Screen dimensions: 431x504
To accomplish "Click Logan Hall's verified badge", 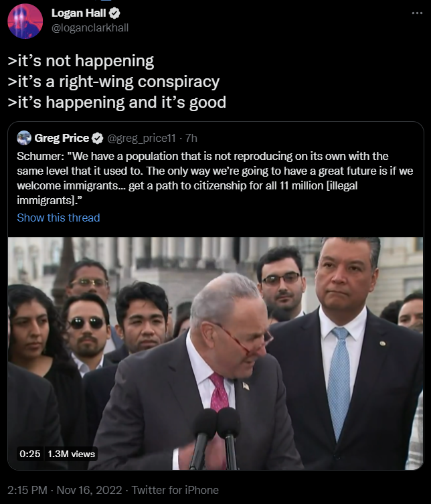I will click(x=114, y=13).
